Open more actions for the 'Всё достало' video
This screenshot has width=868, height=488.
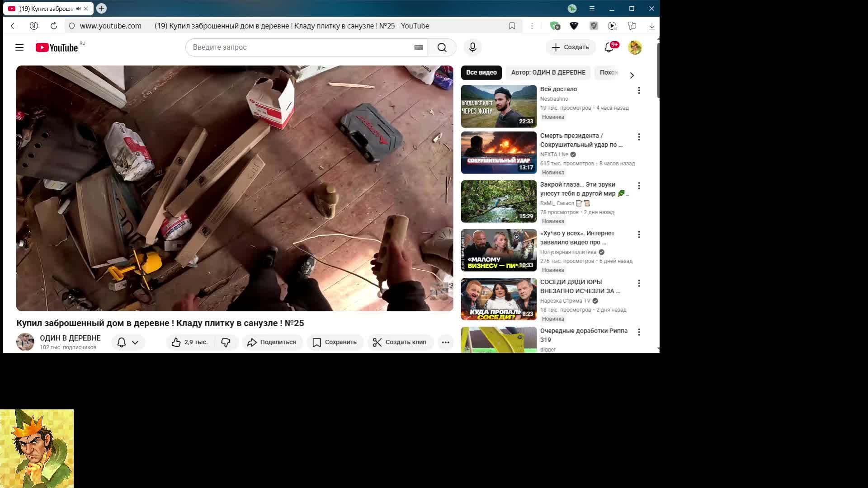(639, 90)
